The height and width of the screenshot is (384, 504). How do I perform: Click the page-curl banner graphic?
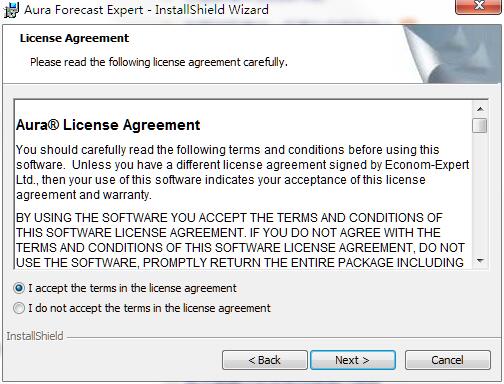click(452, 54)
